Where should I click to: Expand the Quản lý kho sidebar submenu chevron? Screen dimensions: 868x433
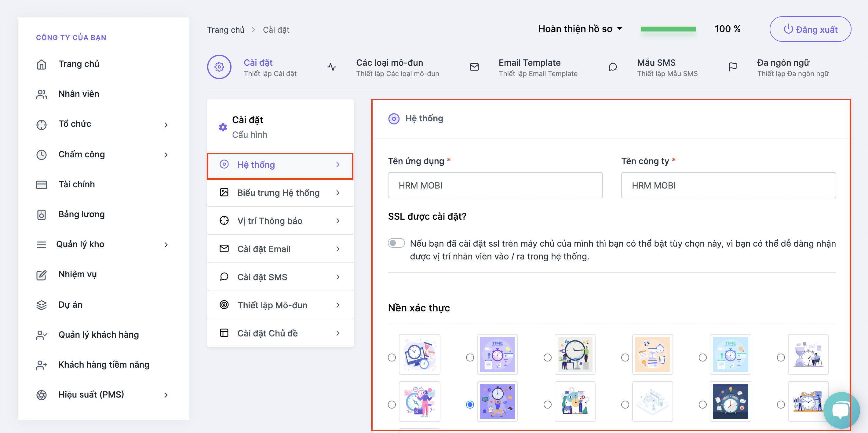pos(166,245)
